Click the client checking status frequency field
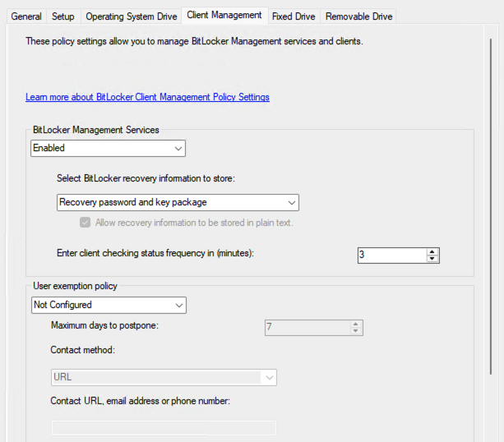This screenshot has width=504, height=442. click(x=392, y=256)
